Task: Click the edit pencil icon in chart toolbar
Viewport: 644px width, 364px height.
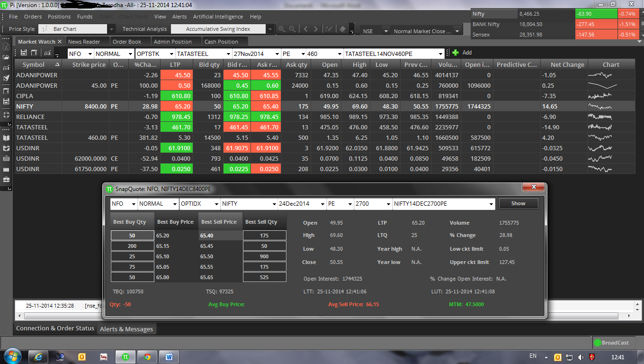Action: coord(330,29)
